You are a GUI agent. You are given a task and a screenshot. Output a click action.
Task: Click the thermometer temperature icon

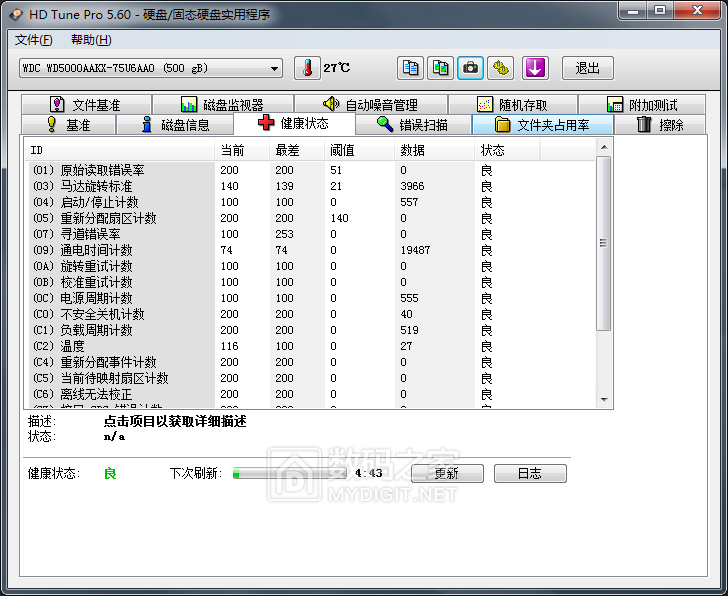(307, 68)
